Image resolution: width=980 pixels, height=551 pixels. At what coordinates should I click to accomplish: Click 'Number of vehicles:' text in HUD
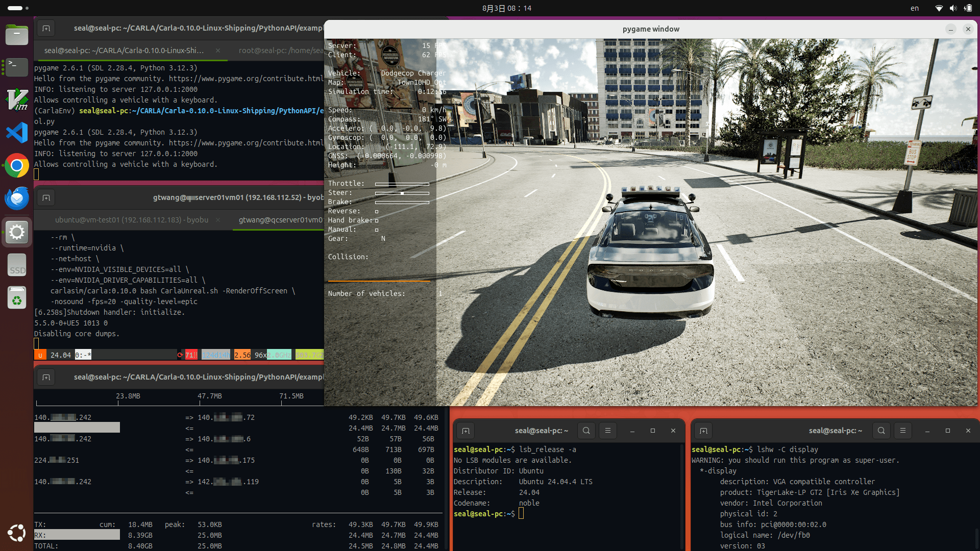[x=366, y=293]
